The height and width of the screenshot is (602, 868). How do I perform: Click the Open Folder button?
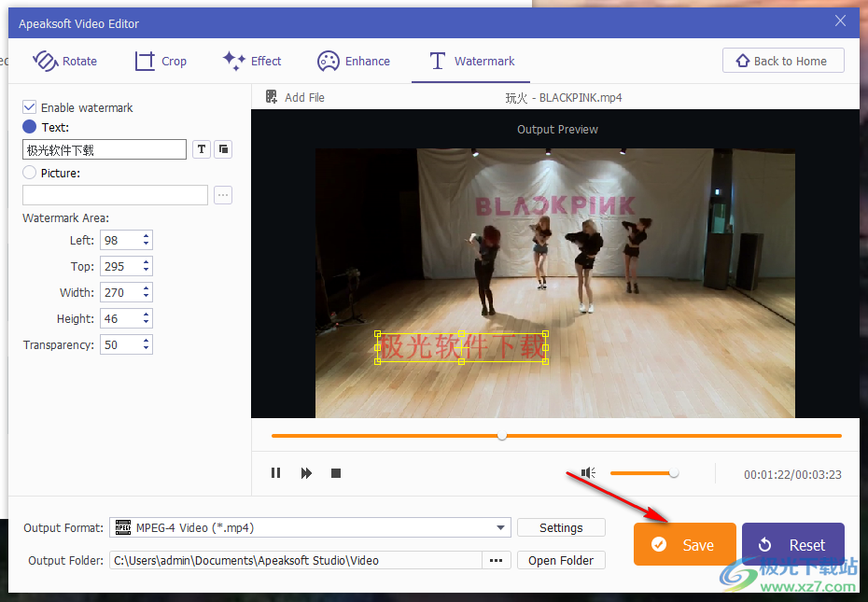[x=561, y=560]
